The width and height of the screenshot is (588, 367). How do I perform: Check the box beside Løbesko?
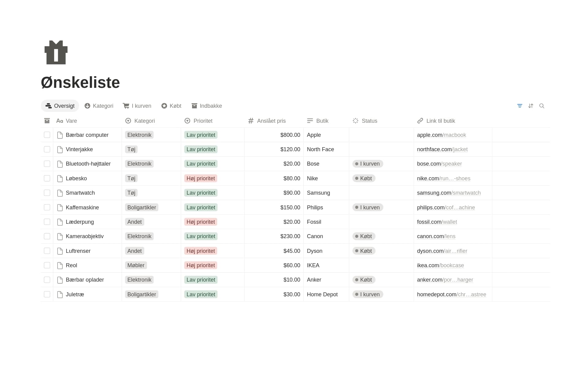tap(47, 178)
